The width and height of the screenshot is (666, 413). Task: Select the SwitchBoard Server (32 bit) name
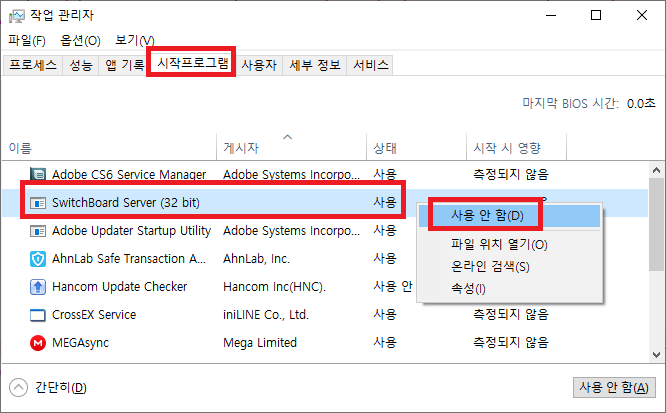pyautogui.click(x=126, y=203)
